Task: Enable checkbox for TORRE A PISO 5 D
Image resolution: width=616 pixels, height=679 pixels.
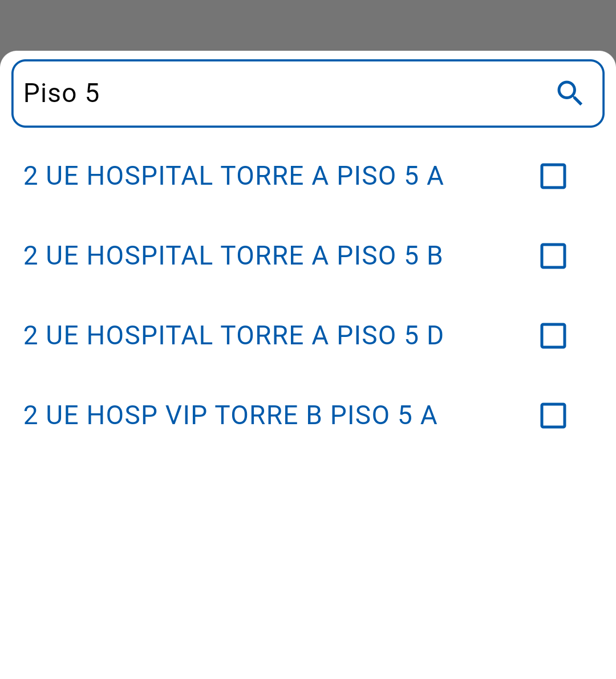Action: pyautogui.click(x=553, y=336)
